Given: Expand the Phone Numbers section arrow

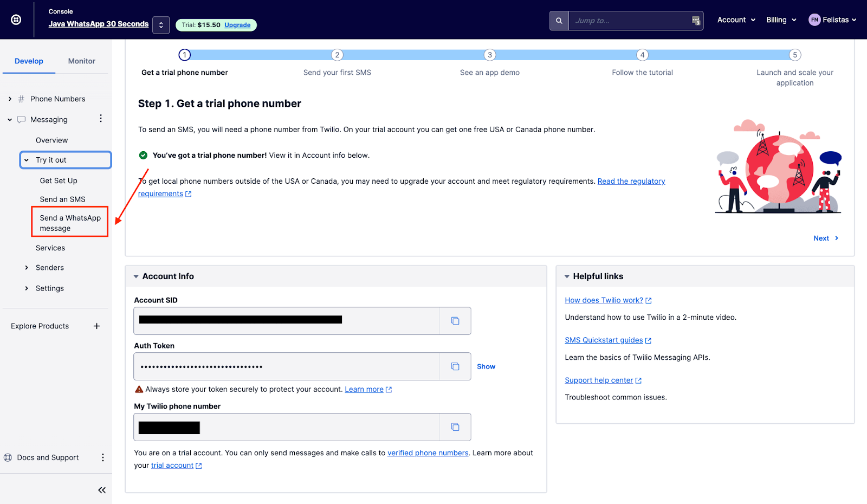Looking at the screenshot, I should tap(10, 99).
